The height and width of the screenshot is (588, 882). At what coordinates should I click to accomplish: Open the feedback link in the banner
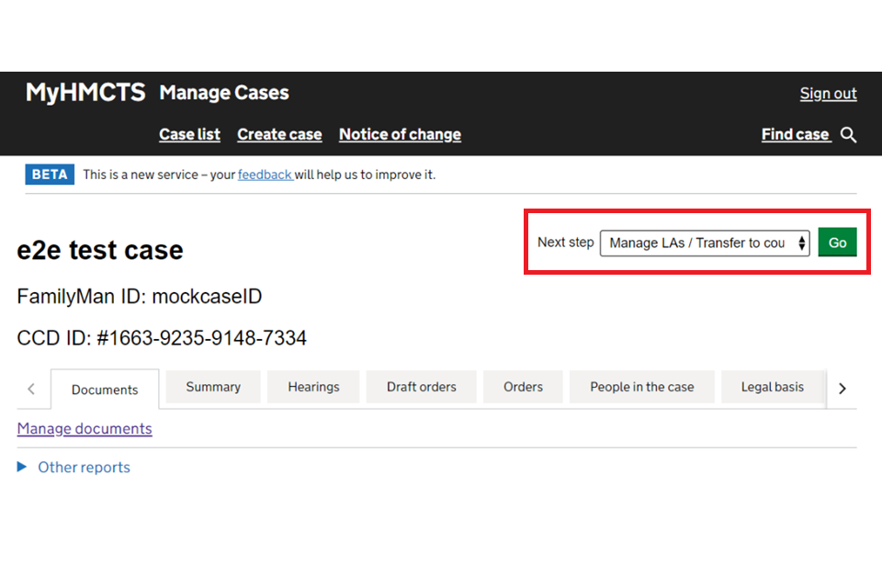[265, 175]
